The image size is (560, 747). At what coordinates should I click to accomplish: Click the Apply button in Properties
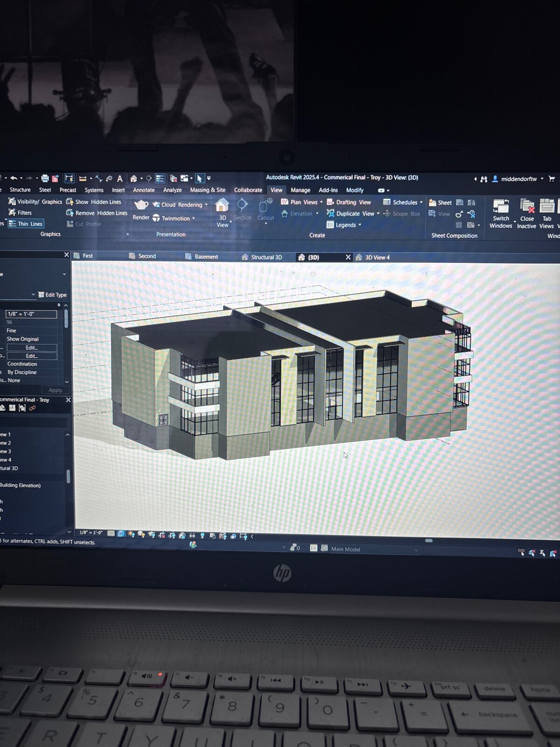click(x=55, y=390)
